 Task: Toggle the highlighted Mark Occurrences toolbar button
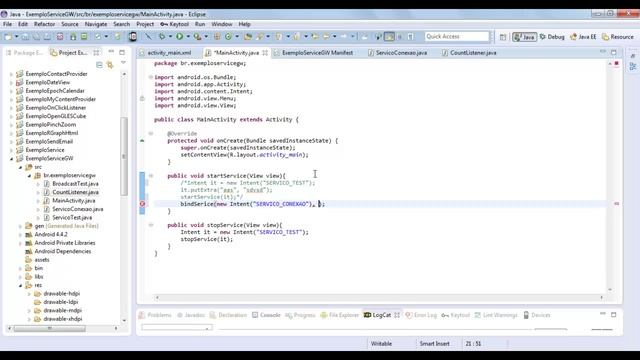(389, 37)
